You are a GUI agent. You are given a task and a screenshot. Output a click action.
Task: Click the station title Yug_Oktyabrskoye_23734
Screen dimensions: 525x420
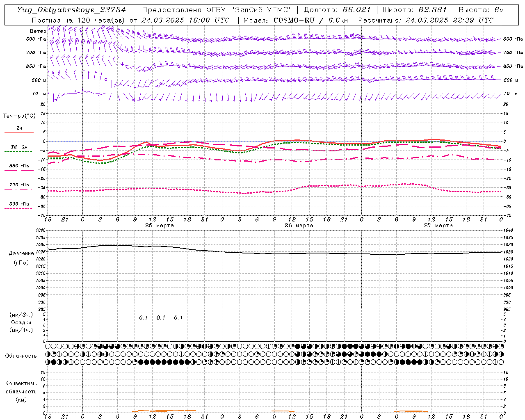coord(71,10)
